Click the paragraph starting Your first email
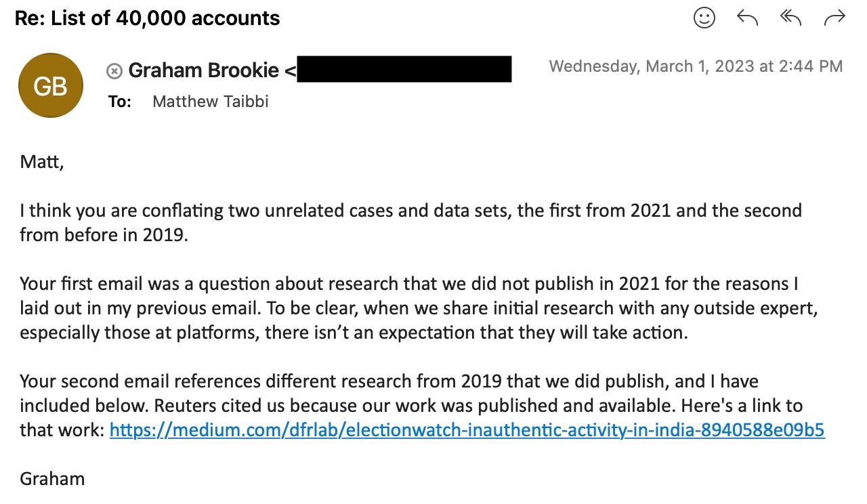The height and width of the screenshot is (504, 867). [419, 308]
